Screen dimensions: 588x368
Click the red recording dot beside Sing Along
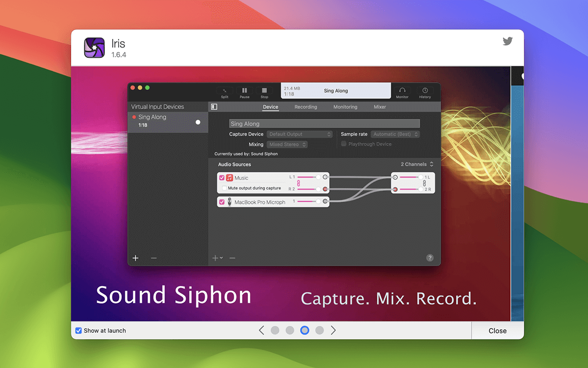[134, 117]
